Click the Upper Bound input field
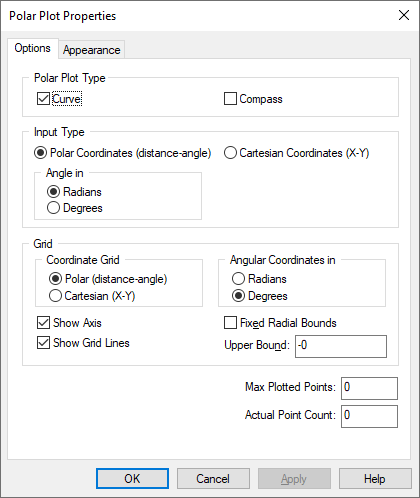This screenshot has height=498, width=420. click(341, 347)
